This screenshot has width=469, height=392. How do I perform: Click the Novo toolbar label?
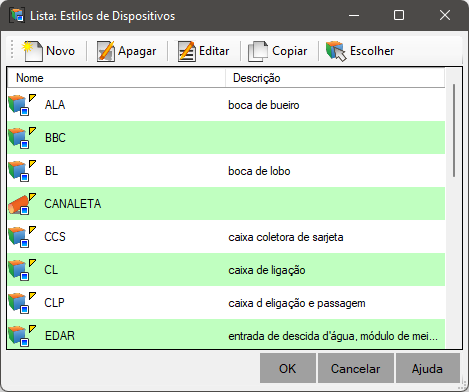click(x=60, y=51)
